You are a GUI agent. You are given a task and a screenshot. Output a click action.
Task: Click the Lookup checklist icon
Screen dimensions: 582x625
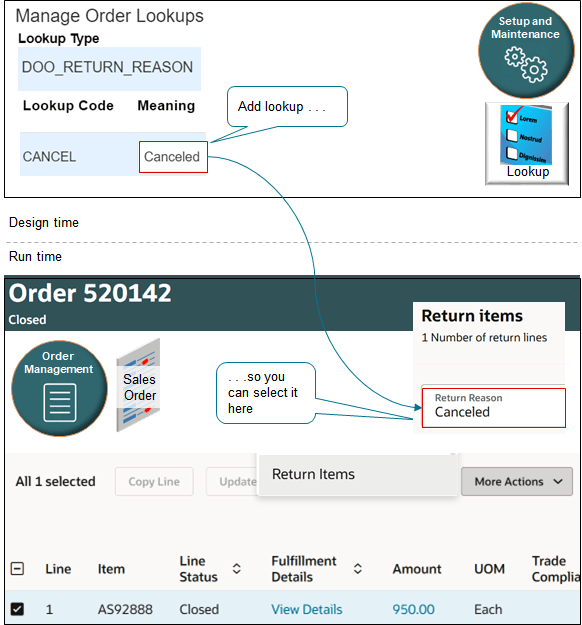point(527,143)
